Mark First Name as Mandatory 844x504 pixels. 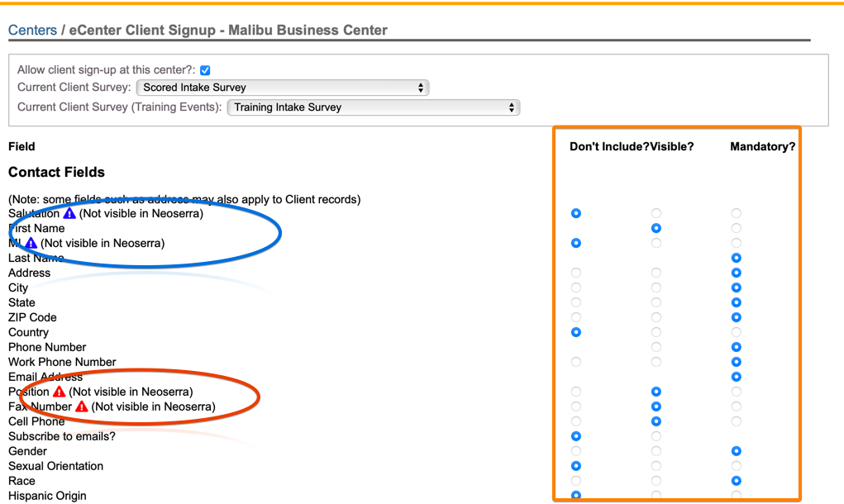coord(736,228)
